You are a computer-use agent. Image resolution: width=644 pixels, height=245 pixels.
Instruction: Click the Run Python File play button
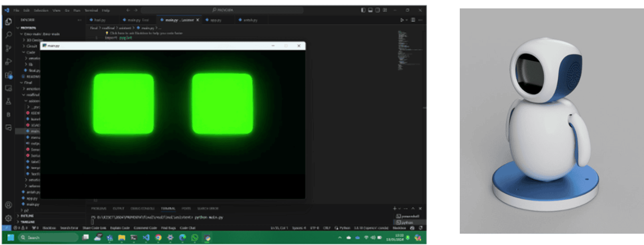(402, 20)
